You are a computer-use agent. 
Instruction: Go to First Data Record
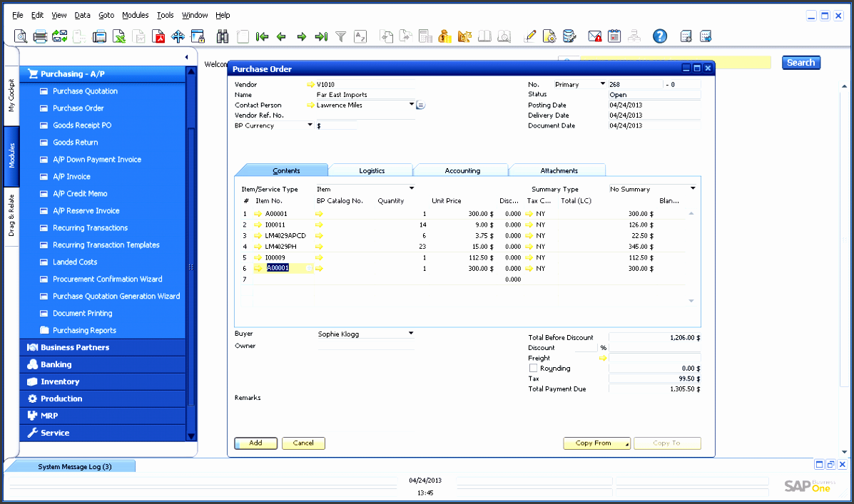click(x=262, y=36)
